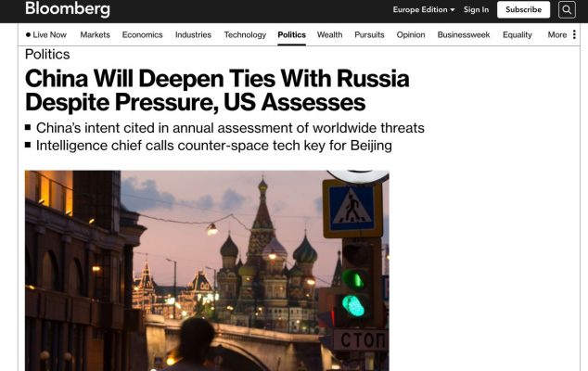This screenshot has height=371, width=588.
Task: Navigate to the Wealth section
Action: click(329, 35)
